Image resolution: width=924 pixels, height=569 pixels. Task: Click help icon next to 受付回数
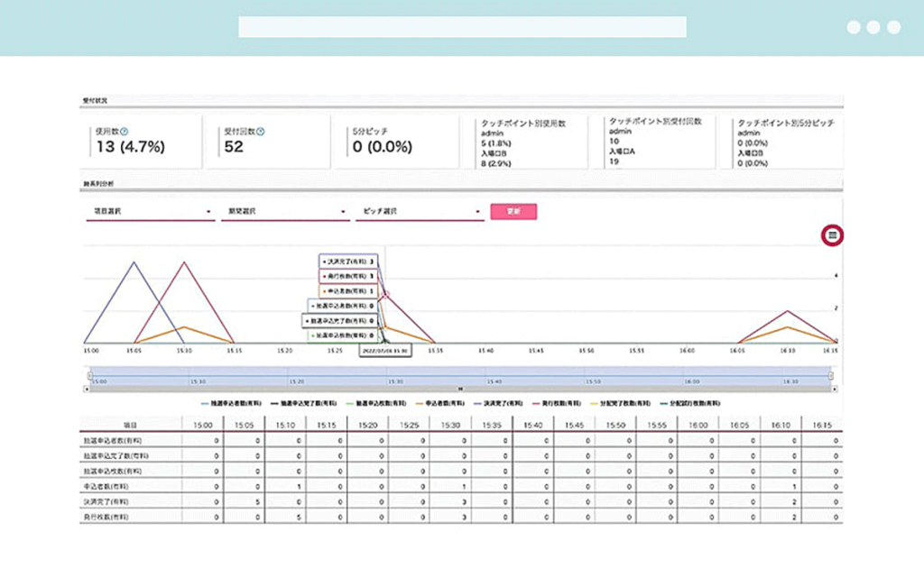261,132
